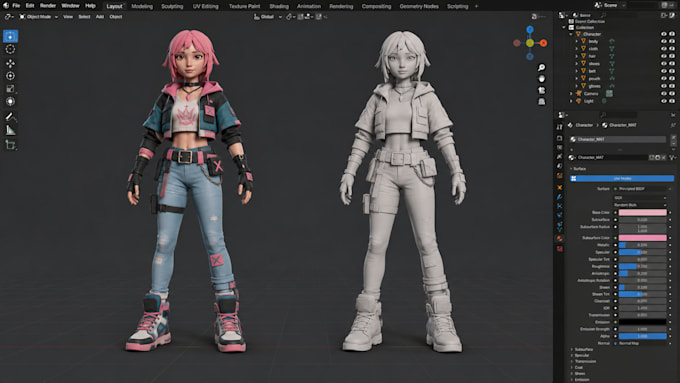
Task: Click the Alpha value slider
Action: click(x=642, y=336)
